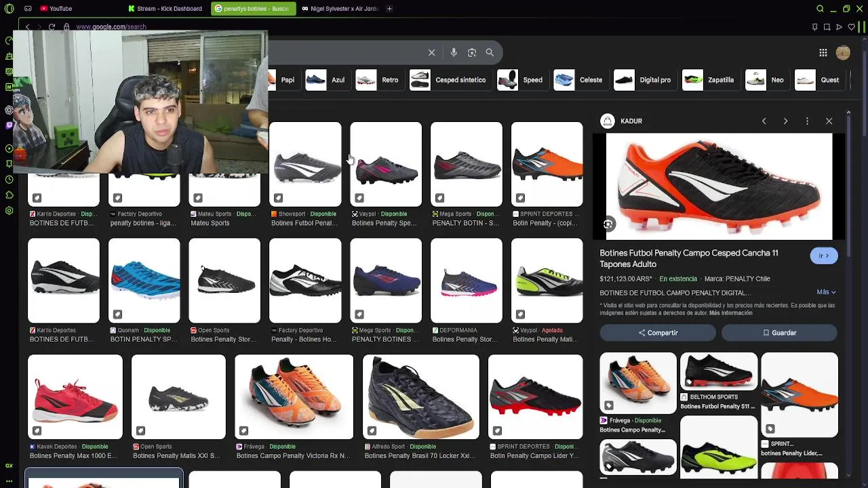Open Botin Penalty Campo Lider Y thumbnail
This screenshot has width=868, height=488.
pyautogui.click(x=535, y=396)
